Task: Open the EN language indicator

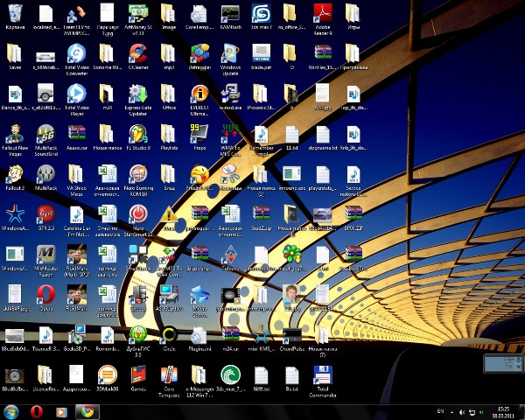Action: coord(441,411)
